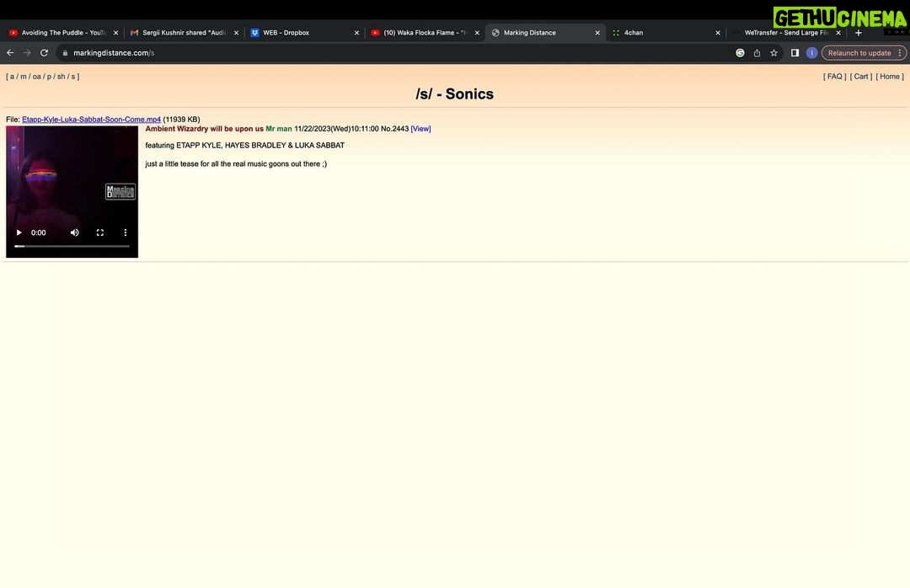The height and width of the screenshot is (588, 910).
Task: Open the profile avatar menu
Action: (x=812, y=53)
